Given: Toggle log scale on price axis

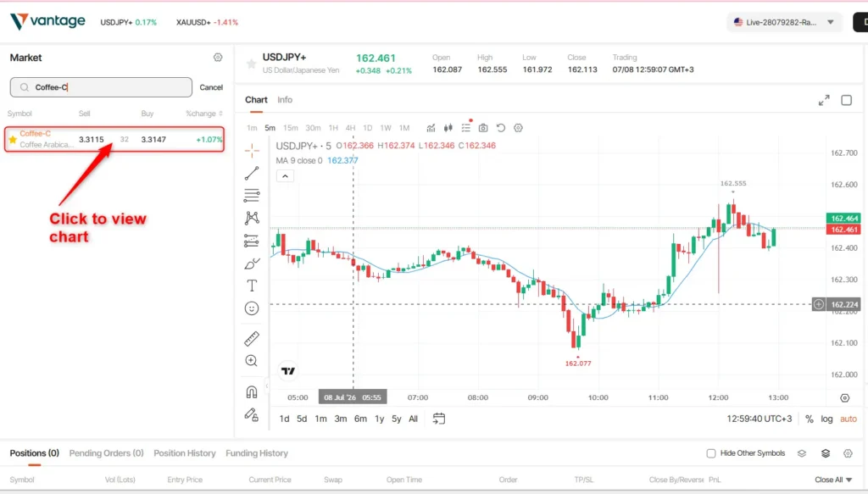Looking at the screenshot, I should click(x=826, y=419).
